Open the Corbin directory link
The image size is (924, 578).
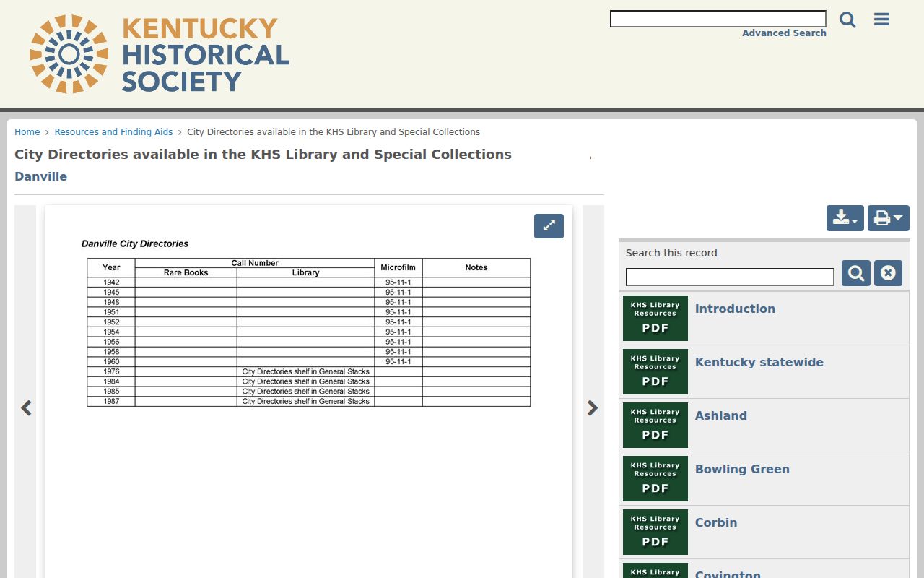point(716,522)
